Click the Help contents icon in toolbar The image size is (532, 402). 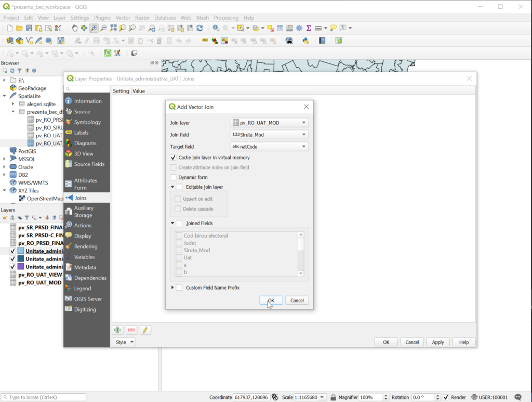coord(322,41)
